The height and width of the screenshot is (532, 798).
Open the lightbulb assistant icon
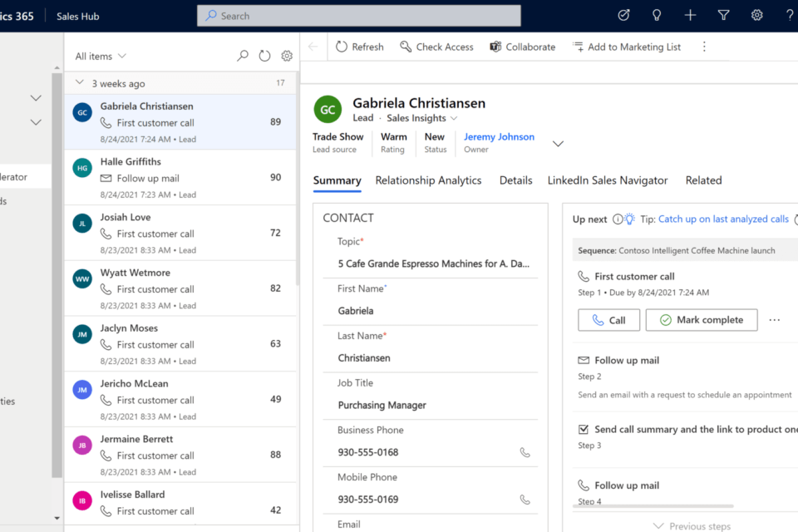[x=657, y=15]
